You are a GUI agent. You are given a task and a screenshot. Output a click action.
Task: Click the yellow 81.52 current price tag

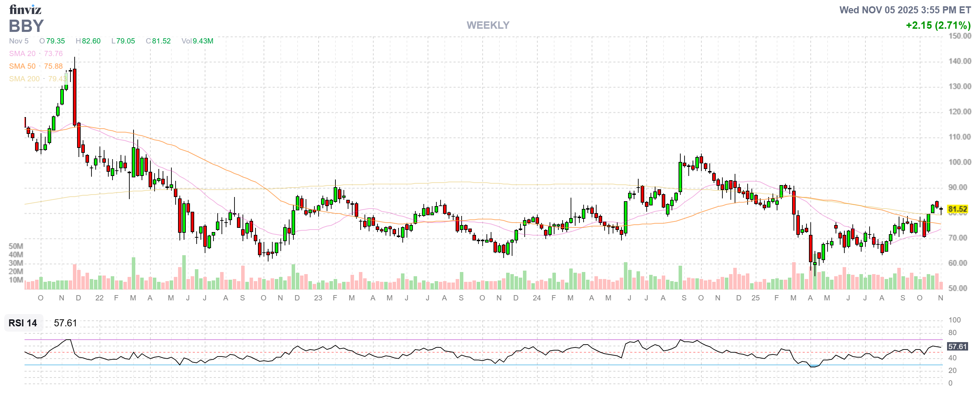coord(957,209)
